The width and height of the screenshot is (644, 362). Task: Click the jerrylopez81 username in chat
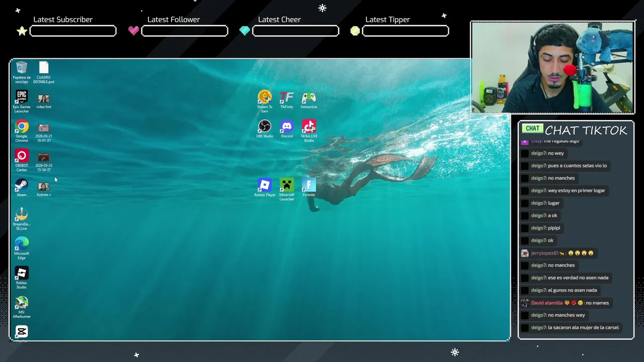544,253
